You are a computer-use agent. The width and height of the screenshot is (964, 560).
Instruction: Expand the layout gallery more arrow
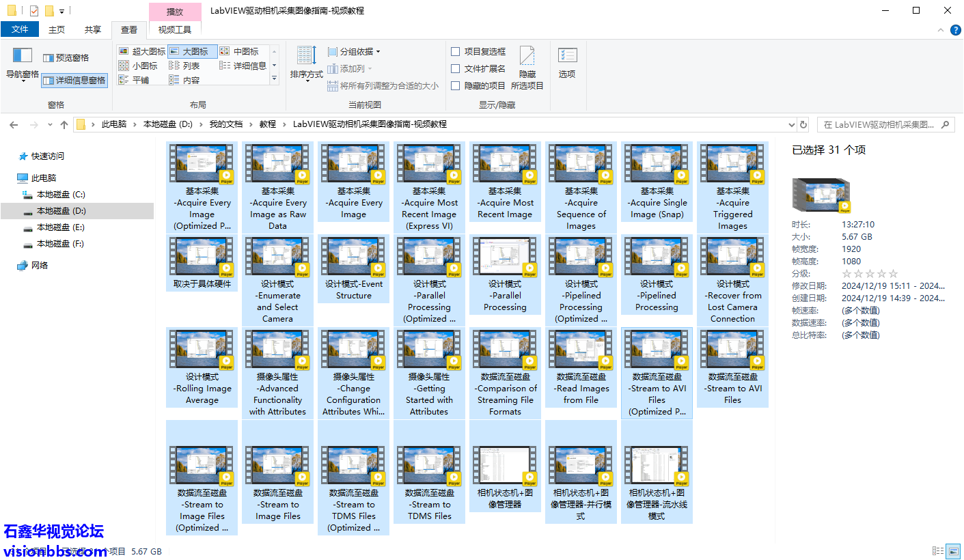[275, 79]
